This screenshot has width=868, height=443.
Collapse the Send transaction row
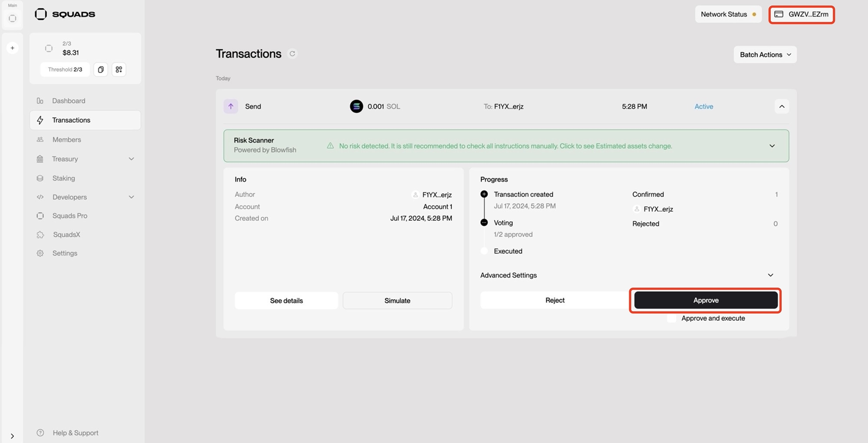[x=781, y=106]
